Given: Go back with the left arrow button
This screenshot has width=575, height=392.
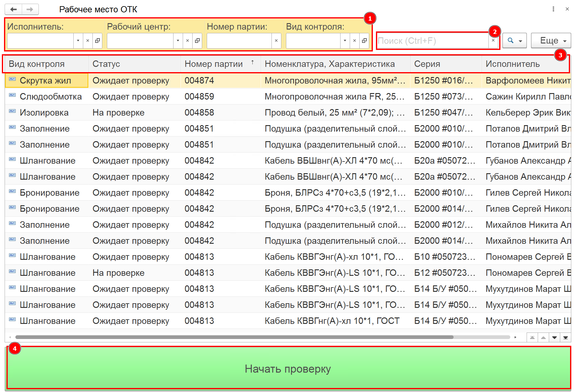Looking at the screenshot, I should [x=14, y=9].
